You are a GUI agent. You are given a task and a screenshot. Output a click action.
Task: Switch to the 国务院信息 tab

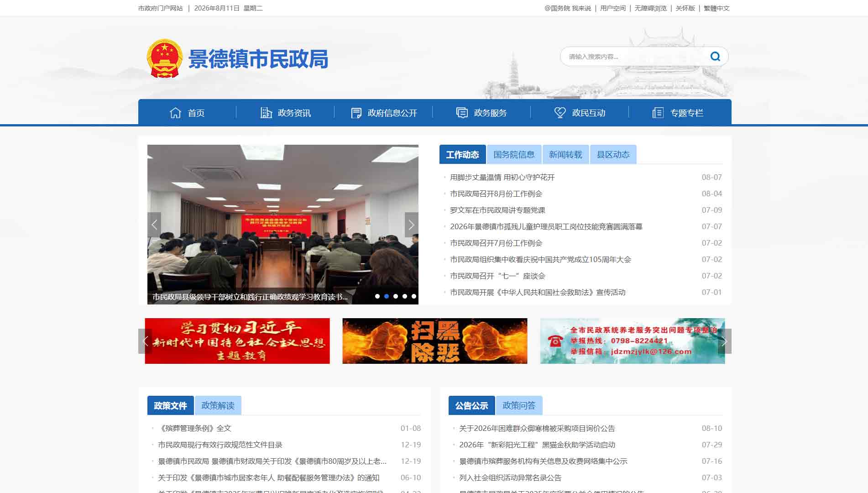coord(514,154)
